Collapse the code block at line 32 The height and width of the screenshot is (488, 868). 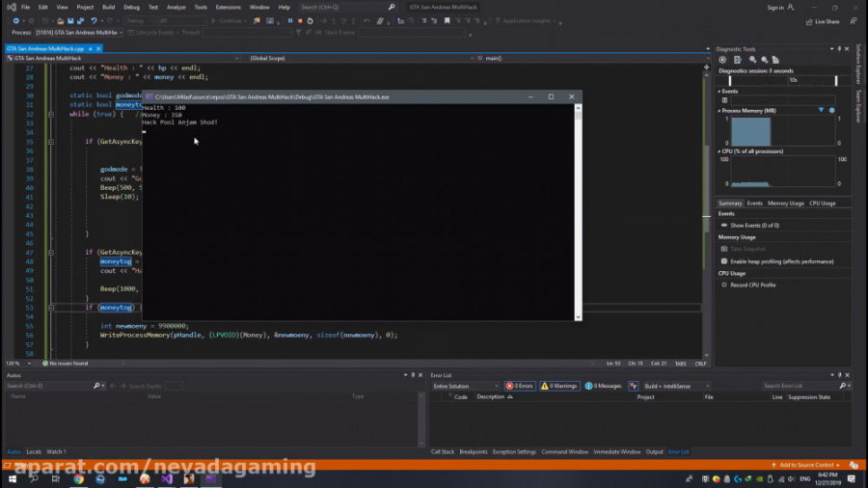pos(51,114)
